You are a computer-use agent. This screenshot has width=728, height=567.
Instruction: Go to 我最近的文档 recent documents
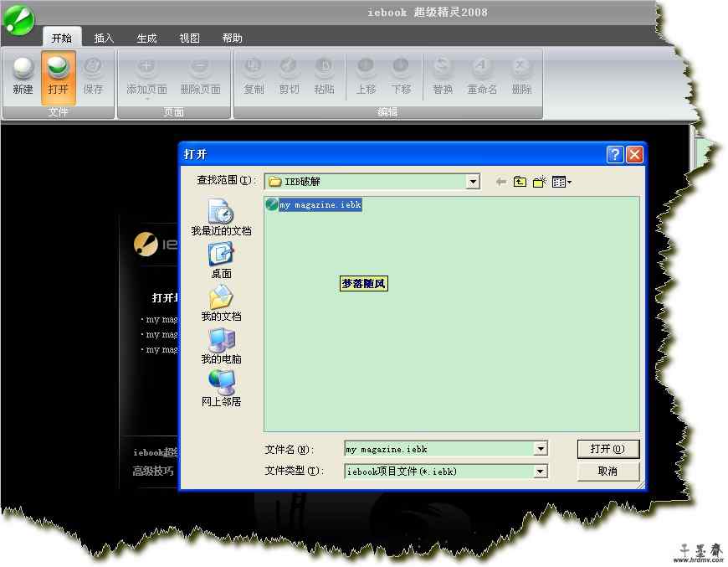(221, 217)
